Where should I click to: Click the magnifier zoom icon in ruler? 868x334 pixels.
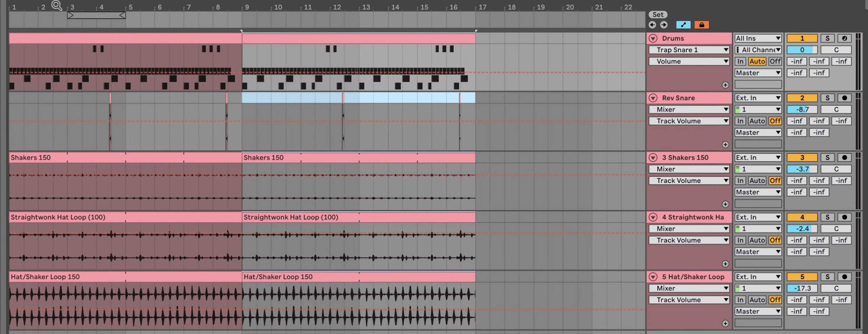[57, 5]
